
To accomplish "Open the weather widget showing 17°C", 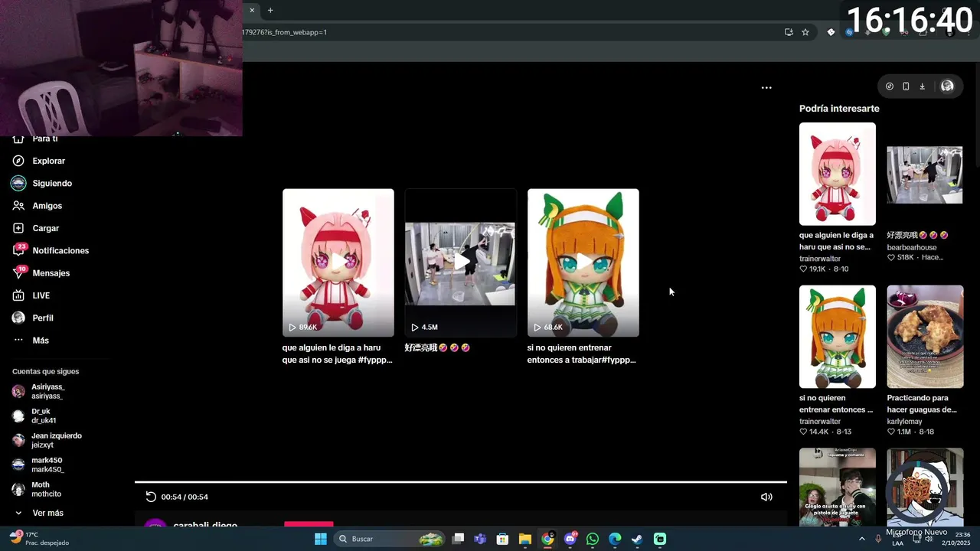I will (38, 539).
